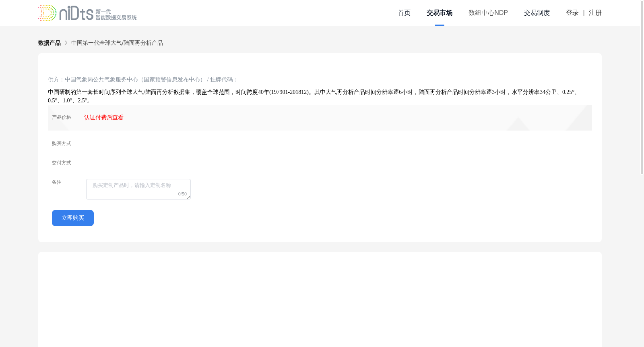Click the 购买方式 label
This screenshot has height=347, width=644.
pyautogui.click(x=62, y=143)
